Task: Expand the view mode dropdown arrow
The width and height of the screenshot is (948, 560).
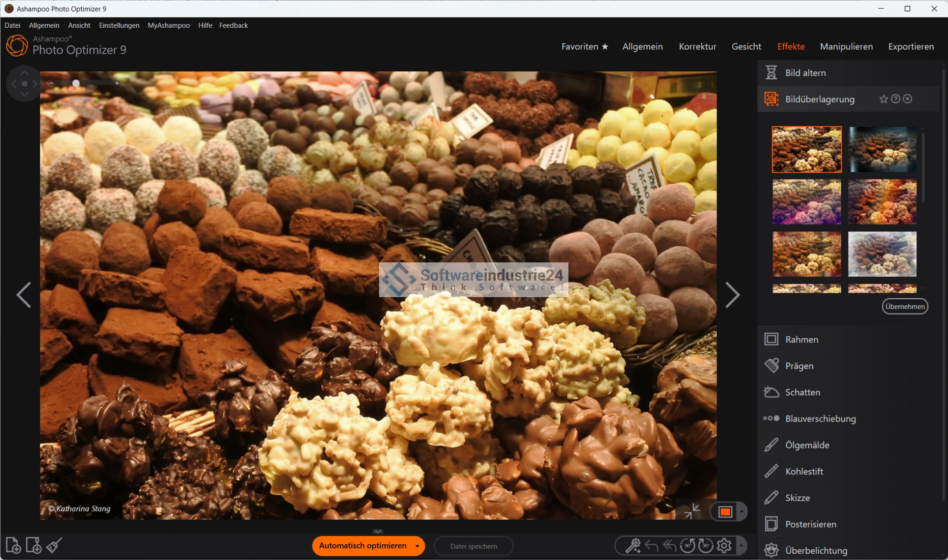Action: click(x=742, y=512)
